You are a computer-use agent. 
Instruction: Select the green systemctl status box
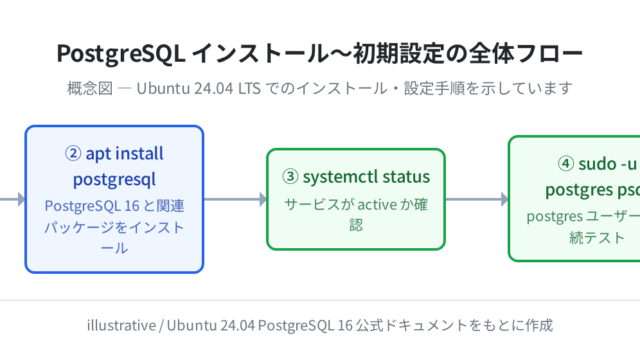[x=356, y=199]
